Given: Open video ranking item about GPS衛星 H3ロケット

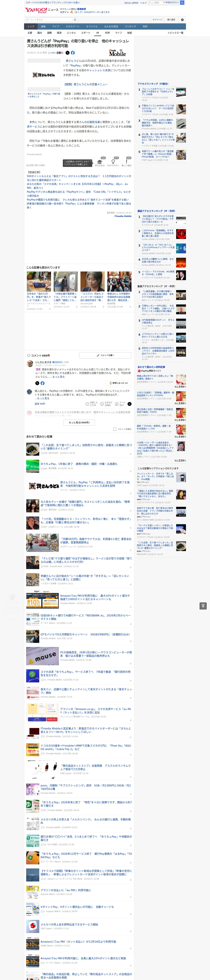Looking at the screenshot, I should [158, 321].
